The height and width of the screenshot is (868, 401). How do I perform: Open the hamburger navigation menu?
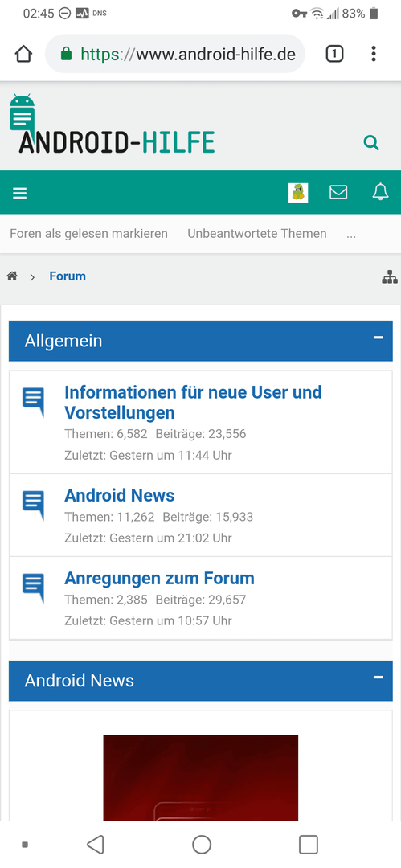pos(20,193)
